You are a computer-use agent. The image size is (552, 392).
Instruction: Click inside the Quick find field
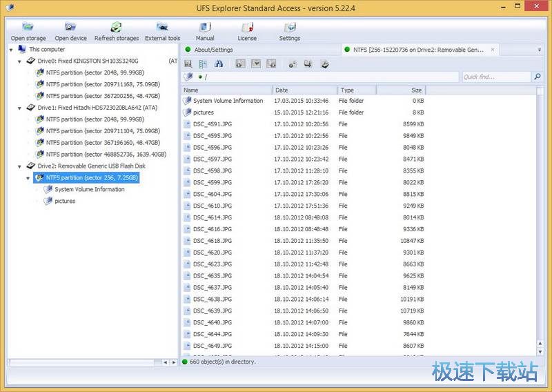[493, 77]
